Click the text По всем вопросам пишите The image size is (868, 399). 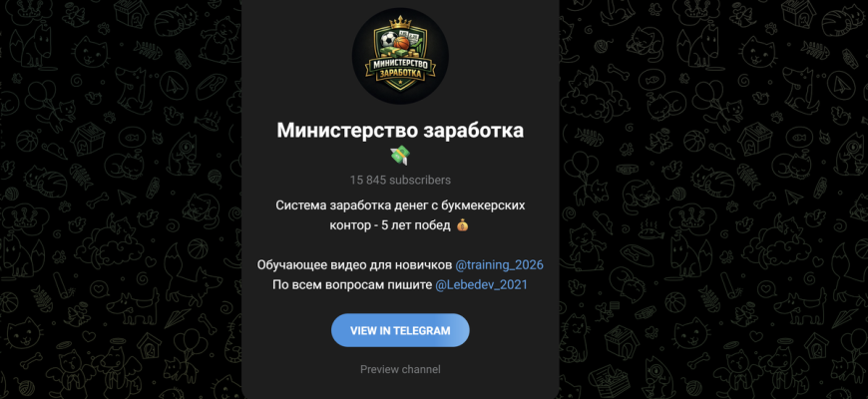(352, 285)
